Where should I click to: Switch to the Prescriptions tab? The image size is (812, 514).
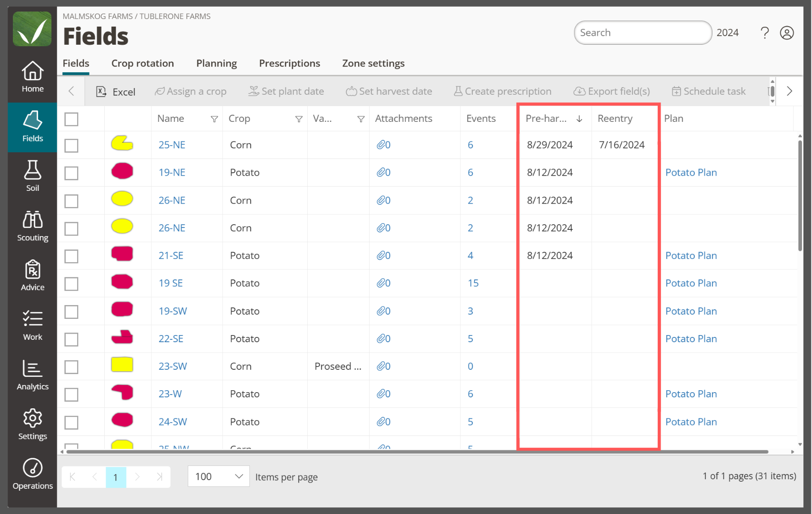point(290,63)
